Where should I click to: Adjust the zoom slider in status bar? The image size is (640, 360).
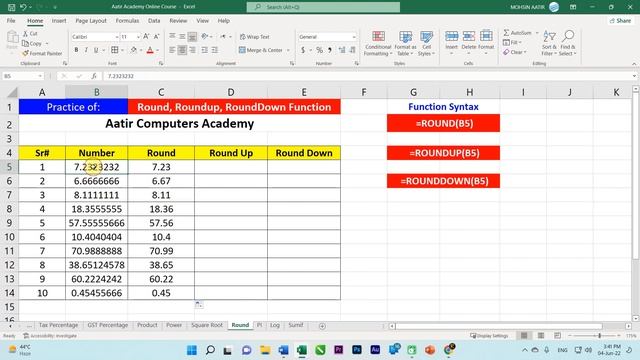[x=599, y=336]
